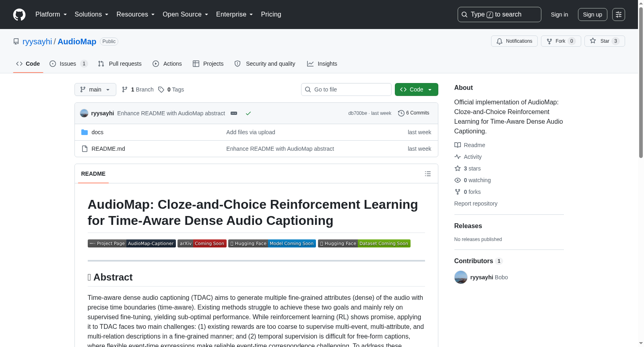Open the README.md file
Image resolution: width=644 pixels, height=347 pixels.
coord(108,149)
